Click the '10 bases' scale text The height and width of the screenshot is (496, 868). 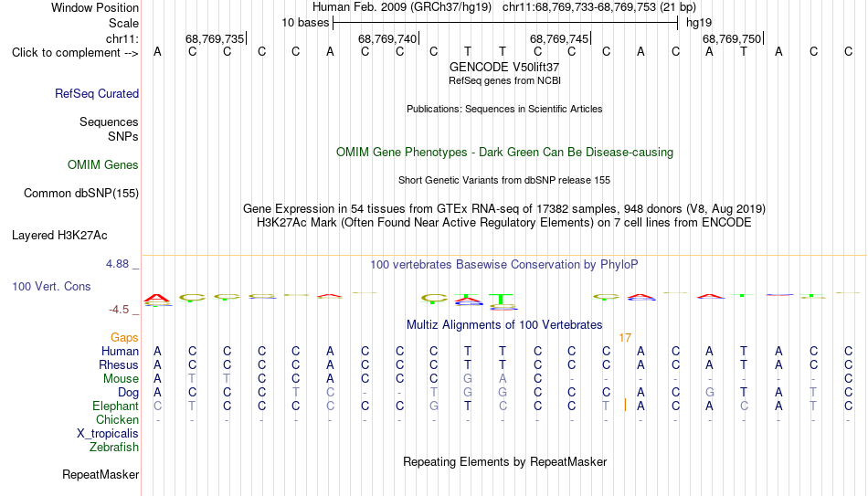tap(305, 23)
